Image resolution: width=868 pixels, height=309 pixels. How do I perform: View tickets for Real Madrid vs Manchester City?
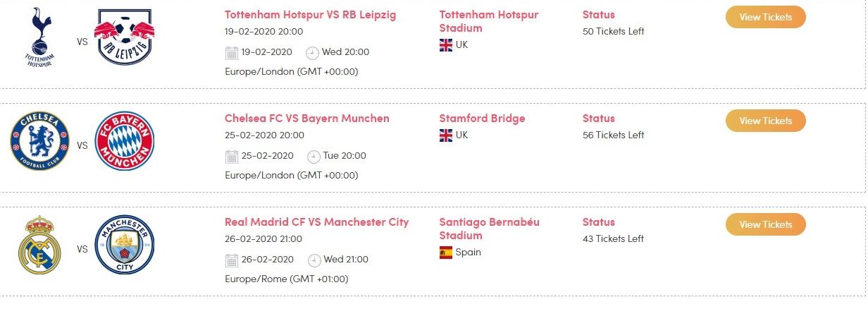pyautogui.click(x=765, y=224)
